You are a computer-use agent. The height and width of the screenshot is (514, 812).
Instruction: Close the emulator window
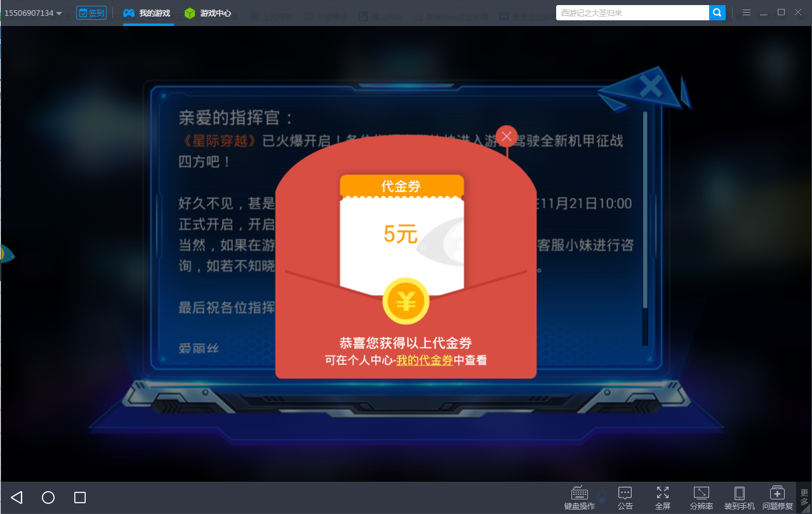799,13
